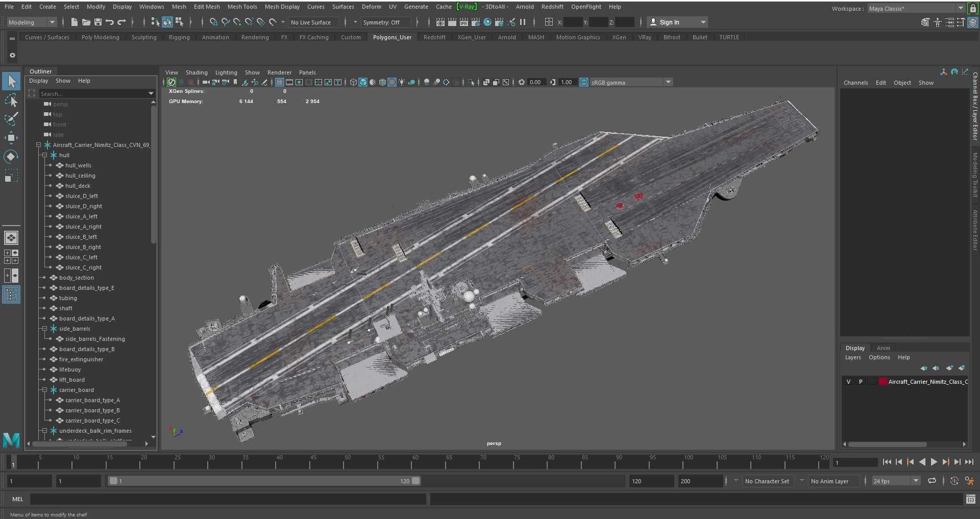Activate the Lasso select tool
The image size is (980, 519).
click(11, 101)
